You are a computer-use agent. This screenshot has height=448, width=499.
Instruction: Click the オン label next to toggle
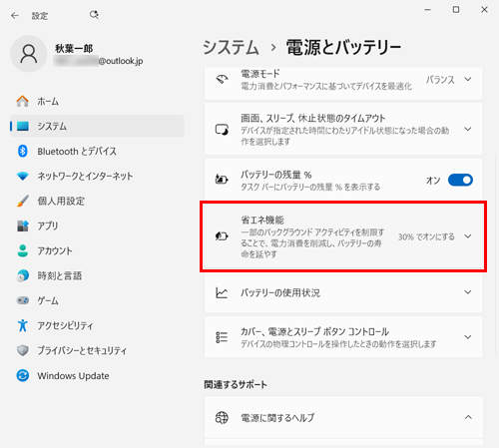pyautogui.click(x=433, y=181)
